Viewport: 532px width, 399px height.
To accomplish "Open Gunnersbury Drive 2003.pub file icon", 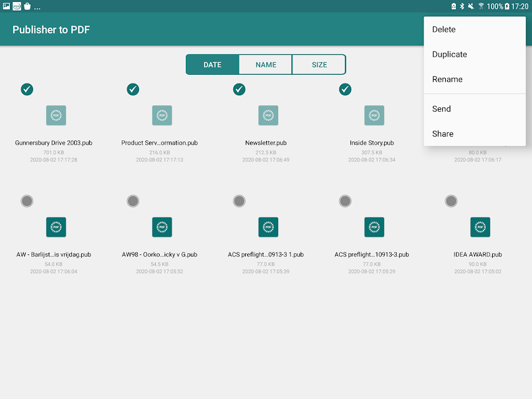I will pos(56,115).
